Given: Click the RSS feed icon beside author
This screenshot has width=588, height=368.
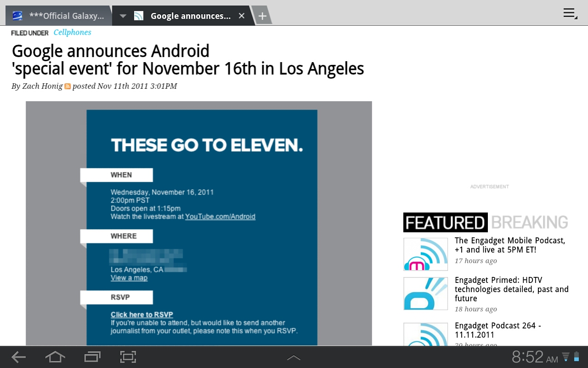Looking at the screenshot, I should click(68, 86).
